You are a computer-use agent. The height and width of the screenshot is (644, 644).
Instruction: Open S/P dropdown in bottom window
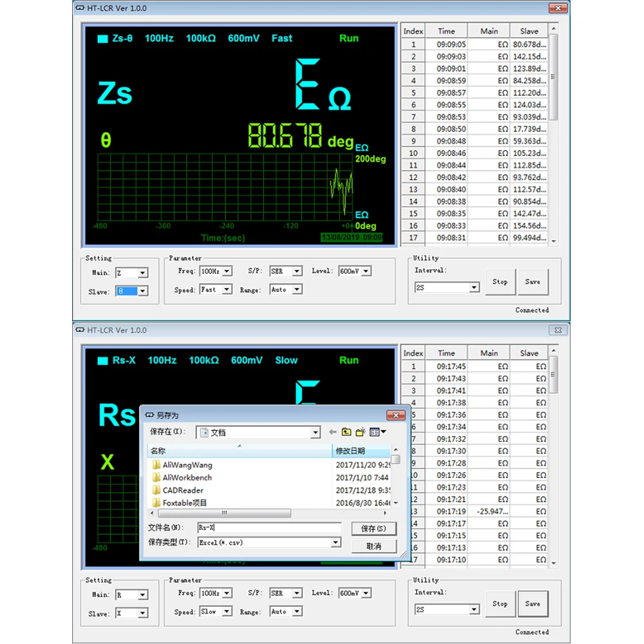point(296,593)
